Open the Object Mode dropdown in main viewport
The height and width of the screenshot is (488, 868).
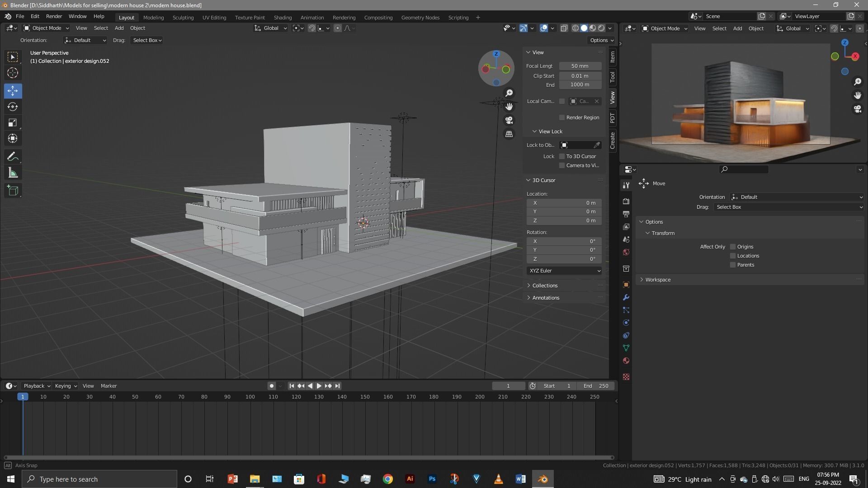pyautogui.click(x=47, y=28)
